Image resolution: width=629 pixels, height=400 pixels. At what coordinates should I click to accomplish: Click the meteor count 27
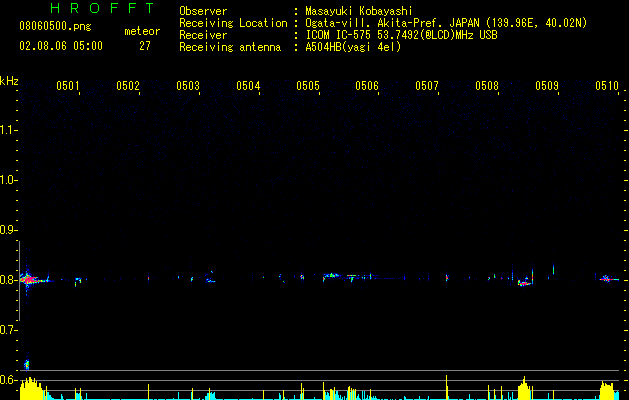(x=145, y=46)
